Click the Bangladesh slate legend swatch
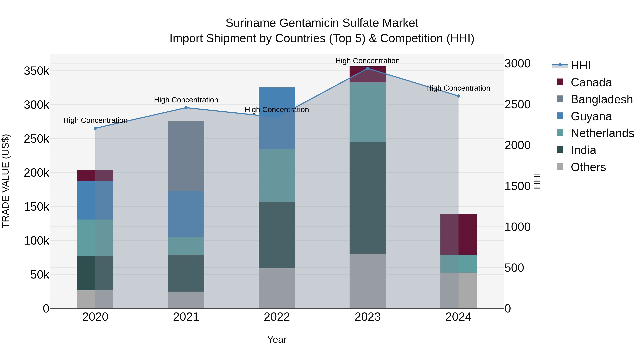644x362 pixels. pyautogui.click(x=560, y=99)
